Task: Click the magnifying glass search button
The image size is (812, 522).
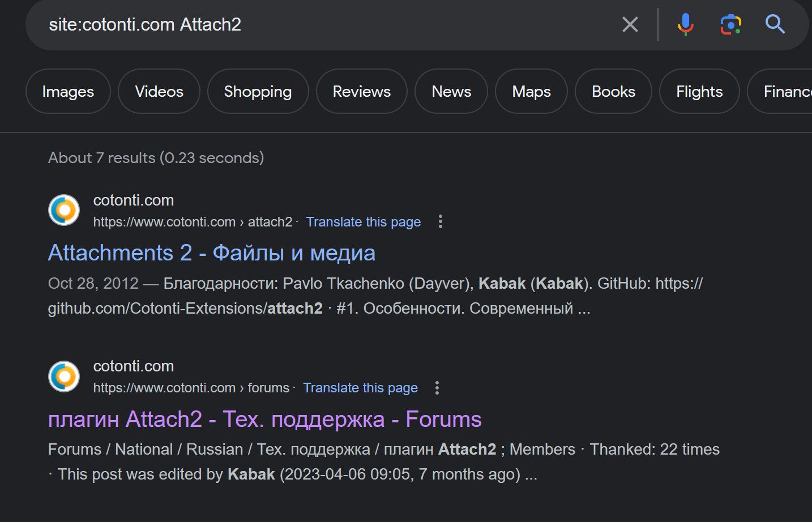Action: point(775,24)
